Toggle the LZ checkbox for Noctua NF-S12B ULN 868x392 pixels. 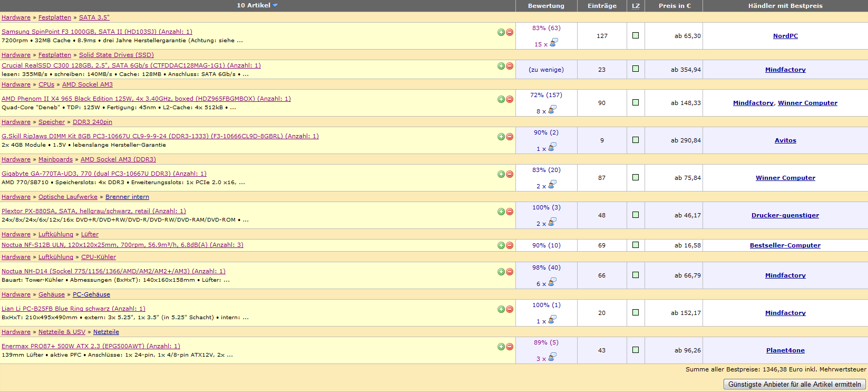click(x=636, y=245)
